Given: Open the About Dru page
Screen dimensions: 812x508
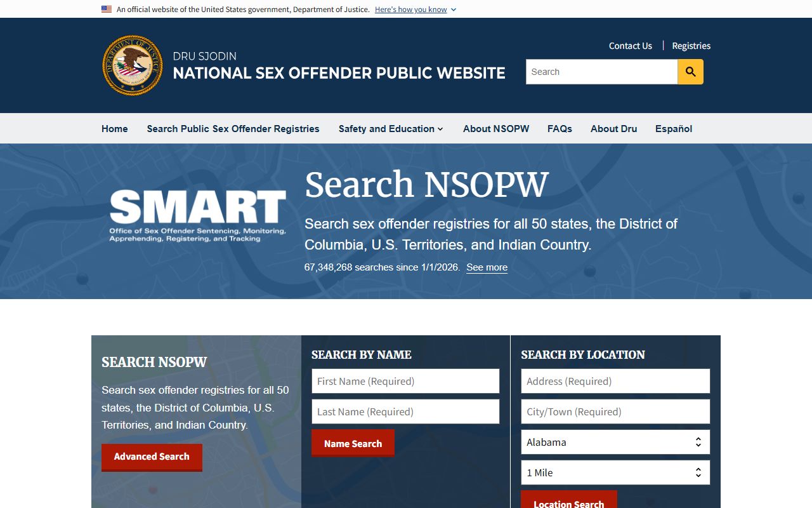Looking at the screenshot, I should (613, 129).
